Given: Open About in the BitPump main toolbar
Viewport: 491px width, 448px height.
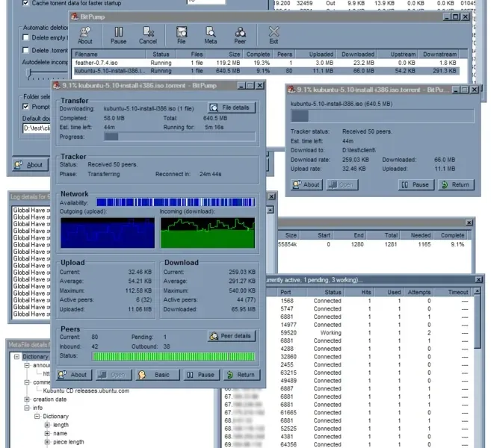Looking at the screenshot, I should [85, 35].
